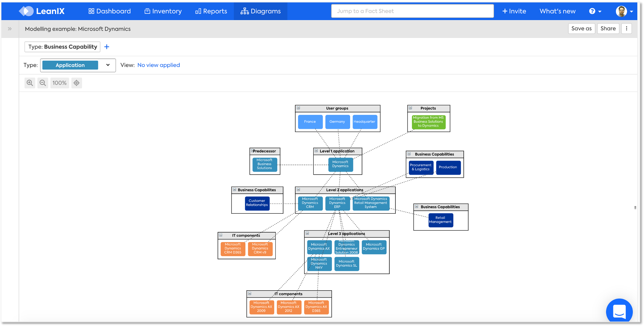Center the diagram with target icon
The height and width of the screenshot is (326, 644).
point(77,83)
